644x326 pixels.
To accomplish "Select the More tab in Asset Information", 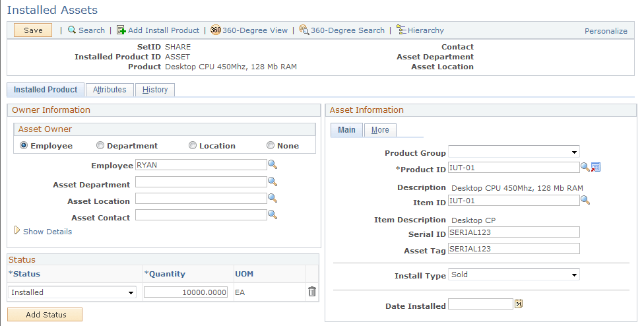I will click(x=380, y=130).
